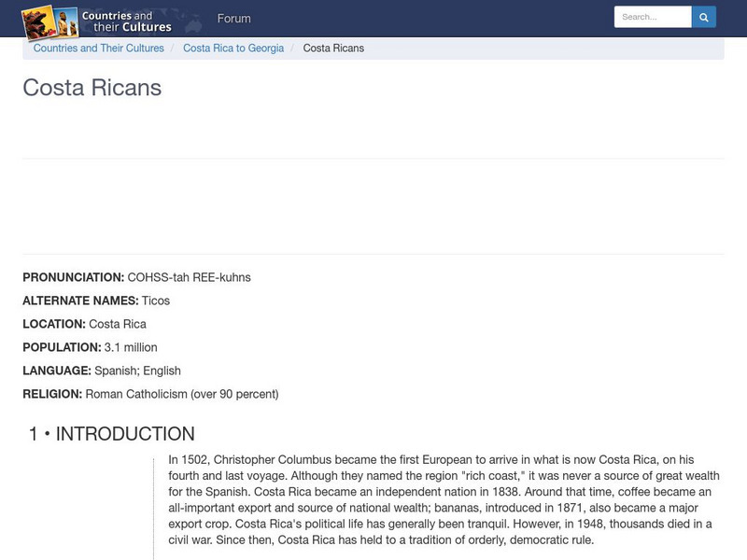
Task: Select the LOCATION: Costa Rica line
Action: coord(84,324)
